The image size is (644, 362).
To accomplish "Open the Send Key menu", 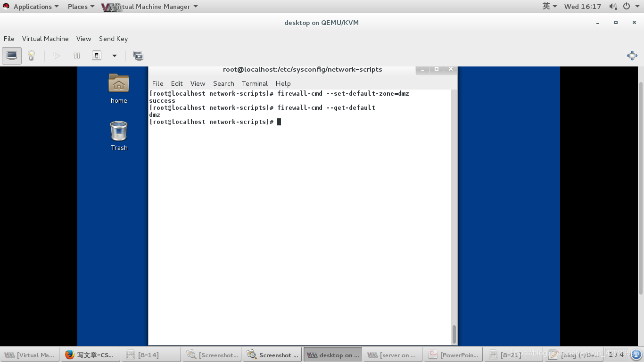I will tap(113, 39).
